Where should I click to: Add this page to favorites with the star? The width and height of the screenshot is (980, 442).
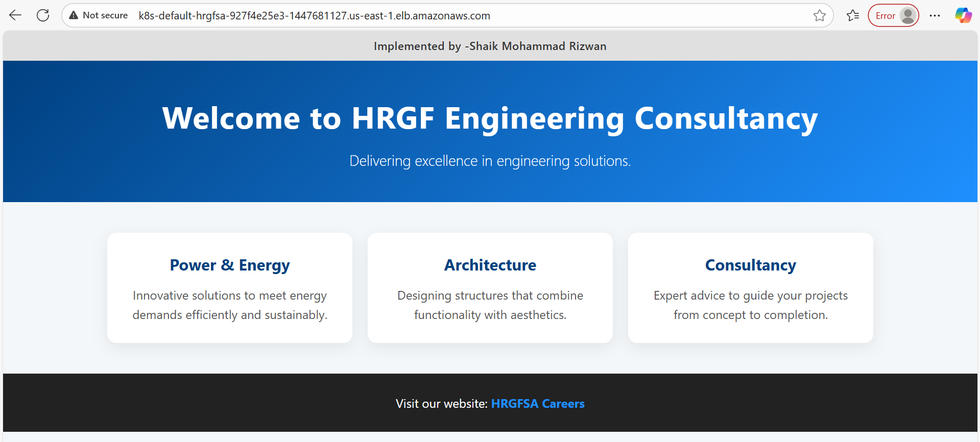point(819,15)
